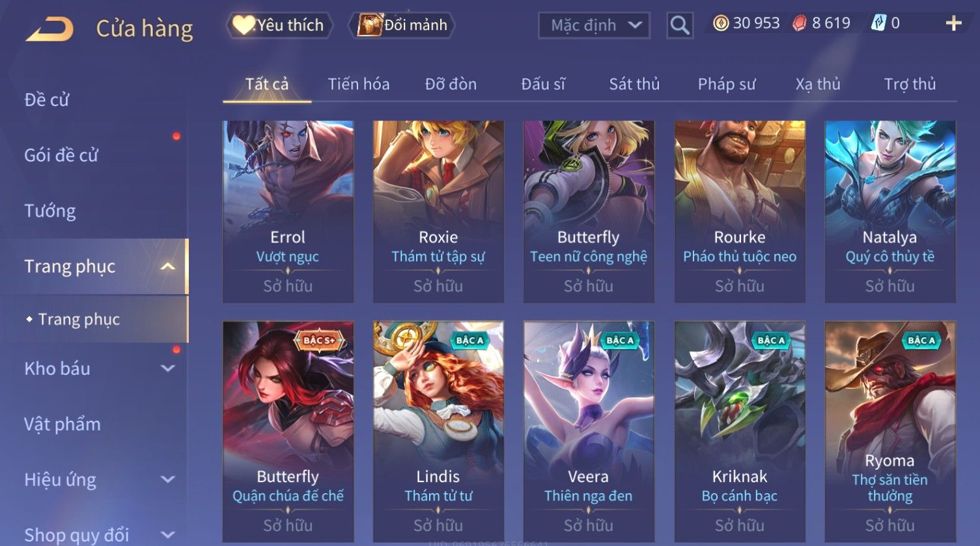Open the Tướng sidebar menu
The height and width of the screenshot is (546, 980).
click(x=50, y=211)
